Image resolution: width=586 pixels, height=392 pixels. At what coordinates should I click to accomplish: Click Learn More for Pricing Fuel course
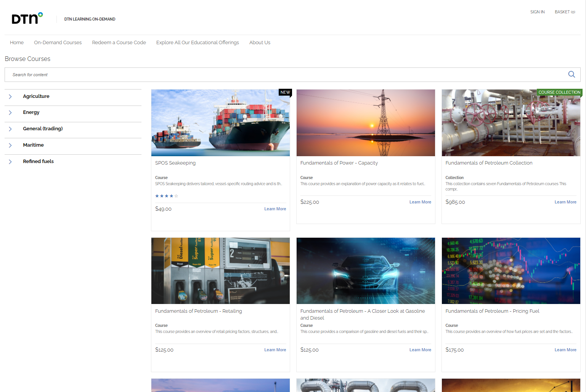coord(565,350)
